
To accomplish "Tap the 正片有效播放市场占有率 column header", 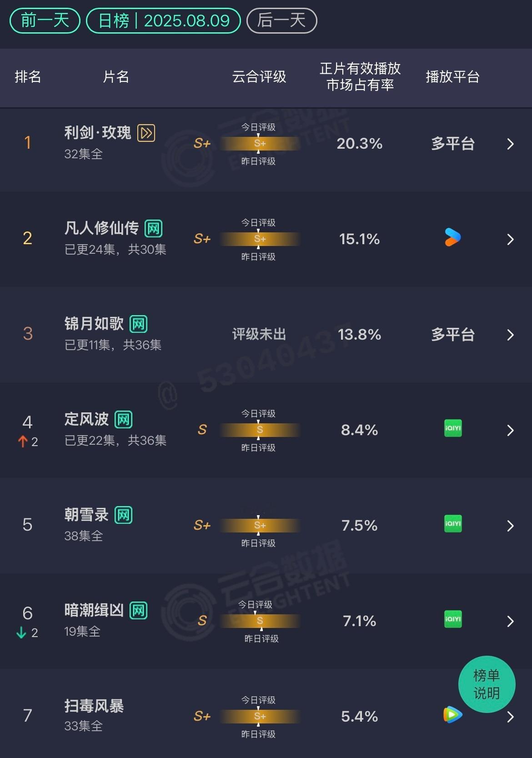I will tap(360, 77).
